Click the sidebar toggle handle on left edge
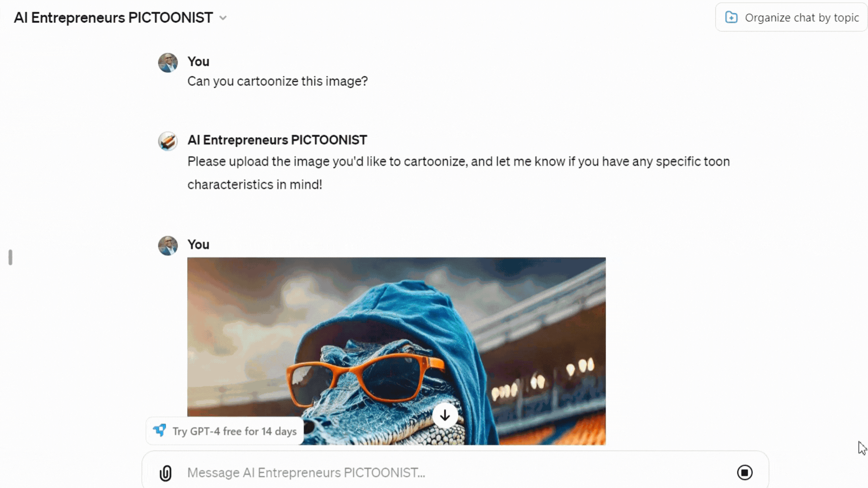This screenshot has width=868, height=488. (10, 258)
